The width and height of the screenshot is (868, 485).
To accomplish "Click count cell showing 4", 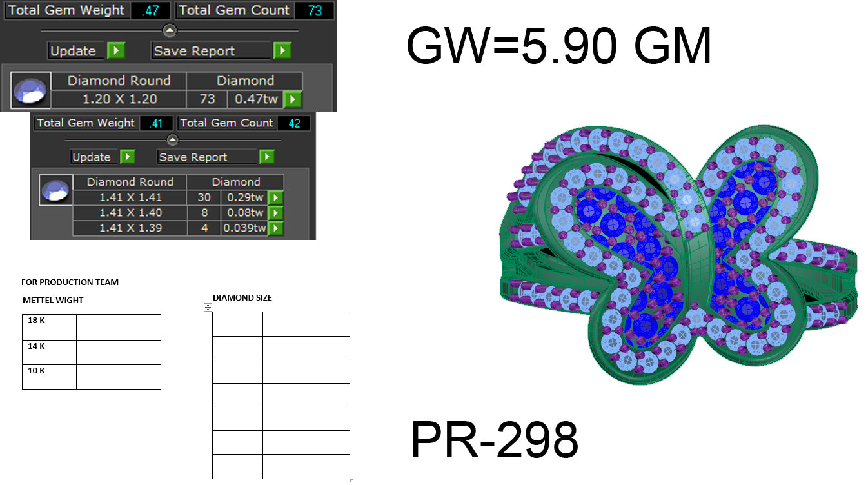I will click(x=204, y=228).
